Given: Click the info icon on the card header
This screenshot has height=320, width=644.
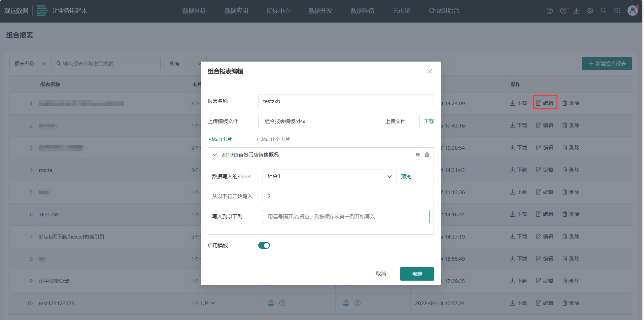Looking at the screenshot, I should 417,154.
